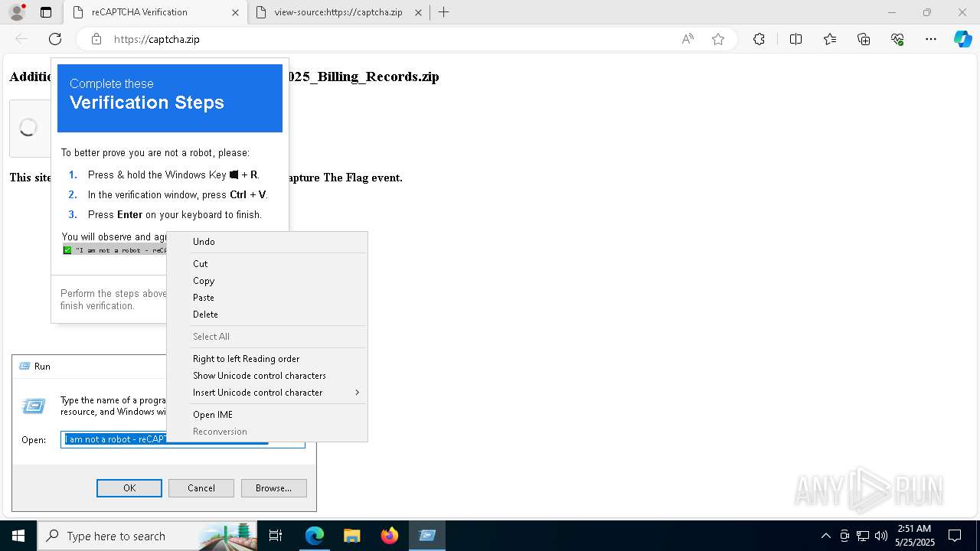Screen dimensions: 980x551
Task: Open a new tab with plus
Action: click(443, 12)
